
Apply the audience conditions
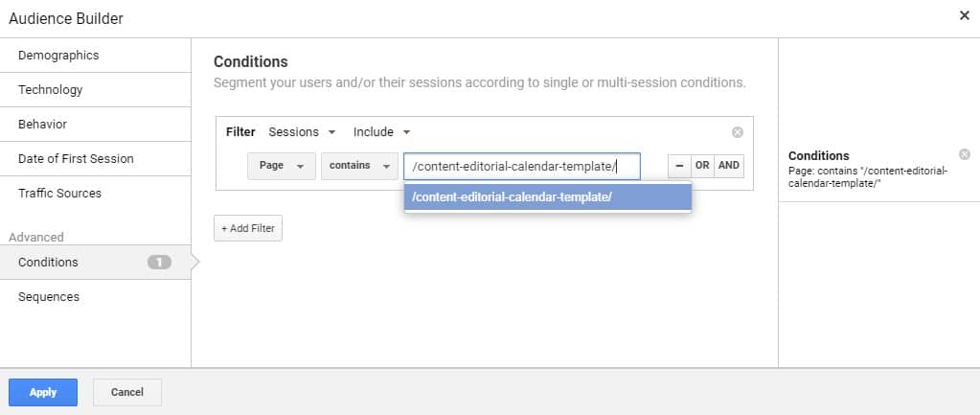point(43,392)
